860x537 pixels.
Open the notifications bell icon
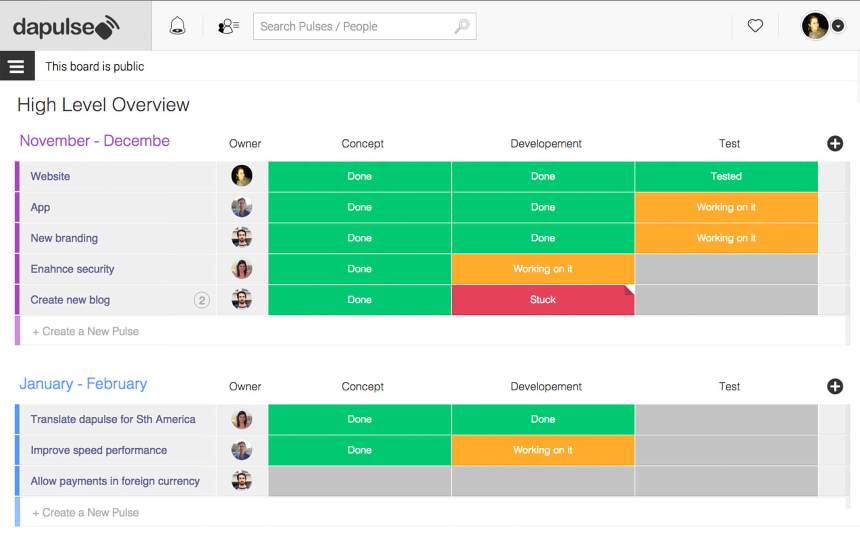point(177,26)
